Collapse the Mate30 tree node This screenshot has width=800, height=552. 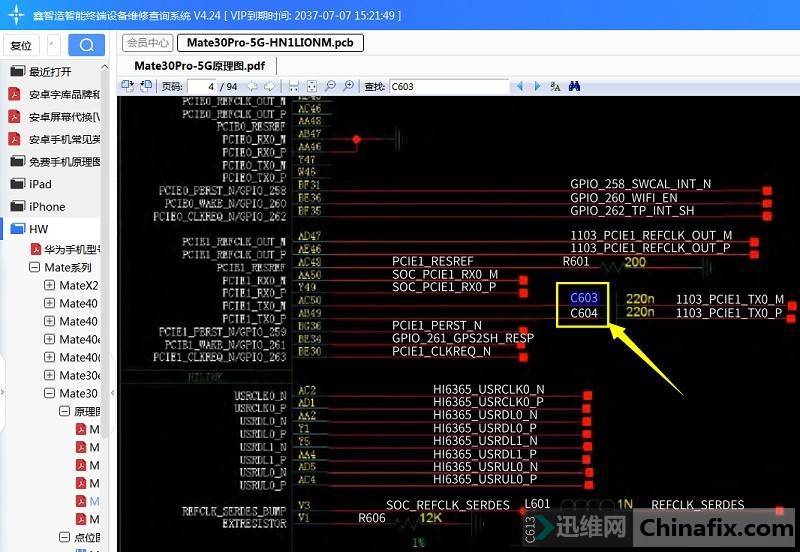pos(50,394)
